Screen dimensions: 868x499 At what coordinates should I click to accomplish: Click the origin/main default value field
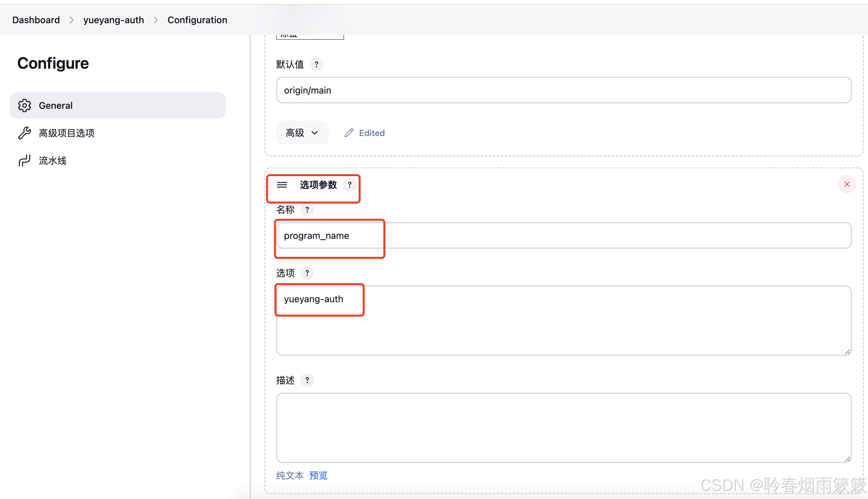[x=563, y=90]
